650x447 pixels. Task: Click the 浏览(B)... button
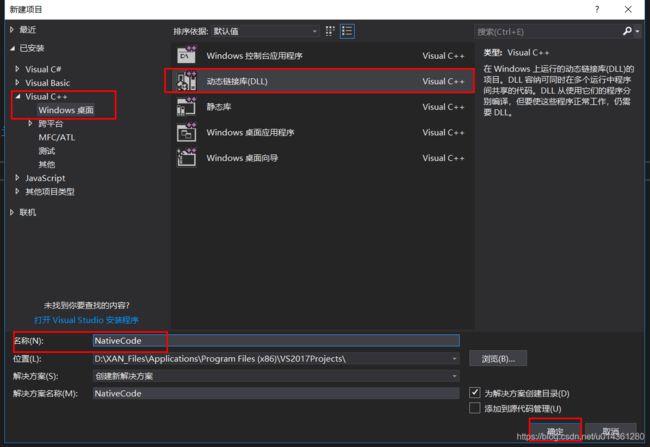click(498, 358)
